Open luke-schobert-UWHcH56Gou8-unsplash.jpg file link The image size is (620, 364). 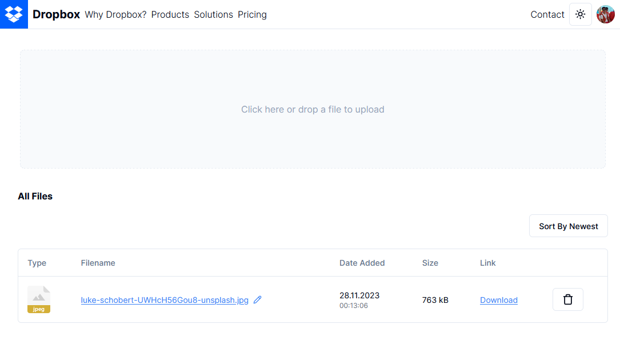pyautogui.click(x=165, y=300)
